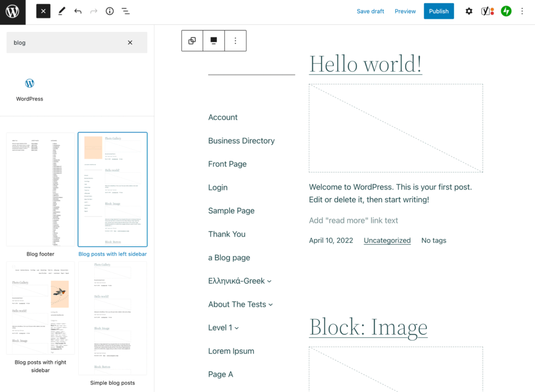535x392 pixels.
Task: Click the Welcome to WordPress excerpt text
Action: pos(390,193)
